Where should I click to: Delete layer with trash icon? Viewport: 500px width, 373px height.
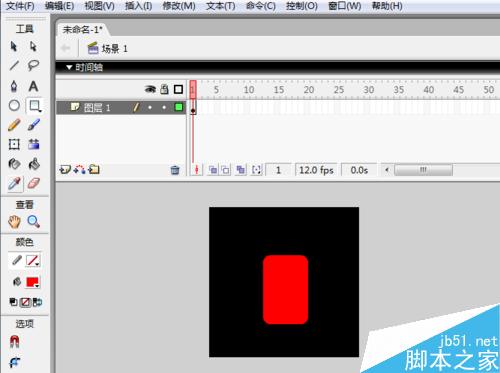pos(175,170)
